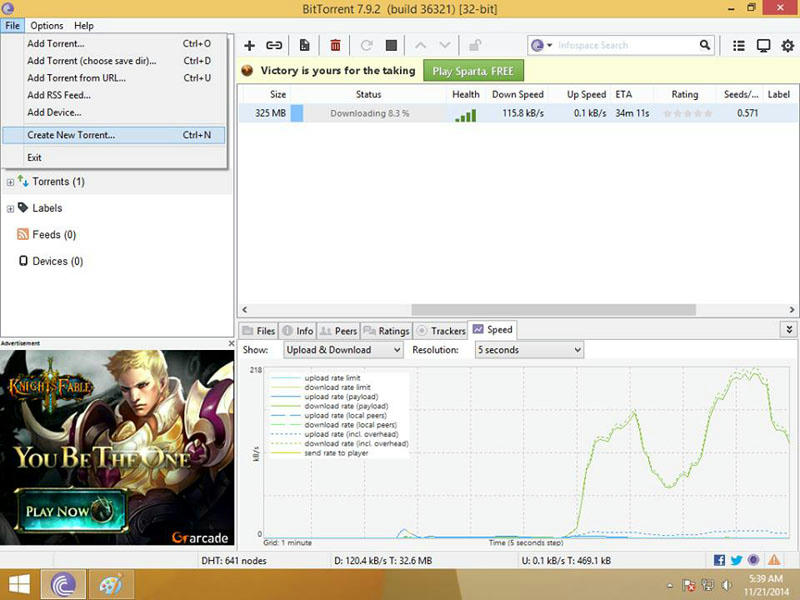The height and width of the screenshot is (600, 800).
Task: Click the Twitter icon in status bar
Action: pos(736,560)
